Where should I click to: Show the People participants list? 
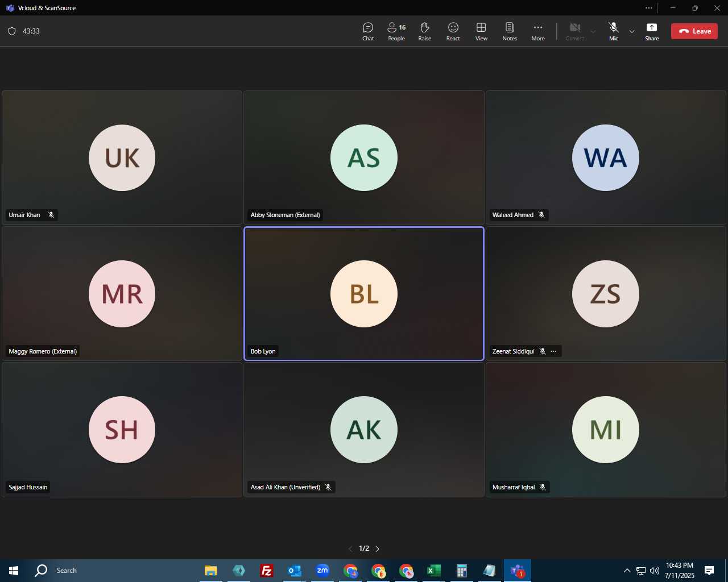(x=396, y=31)
